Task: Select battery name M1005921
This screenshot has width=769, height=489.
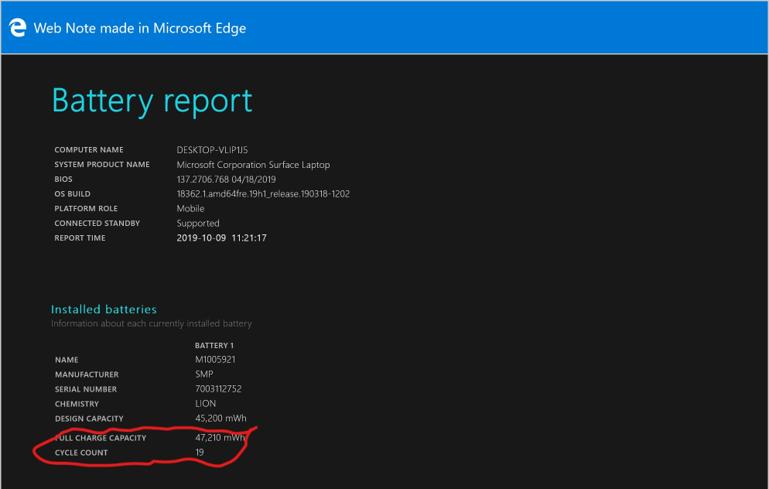Action: click(x=215, y=360)
